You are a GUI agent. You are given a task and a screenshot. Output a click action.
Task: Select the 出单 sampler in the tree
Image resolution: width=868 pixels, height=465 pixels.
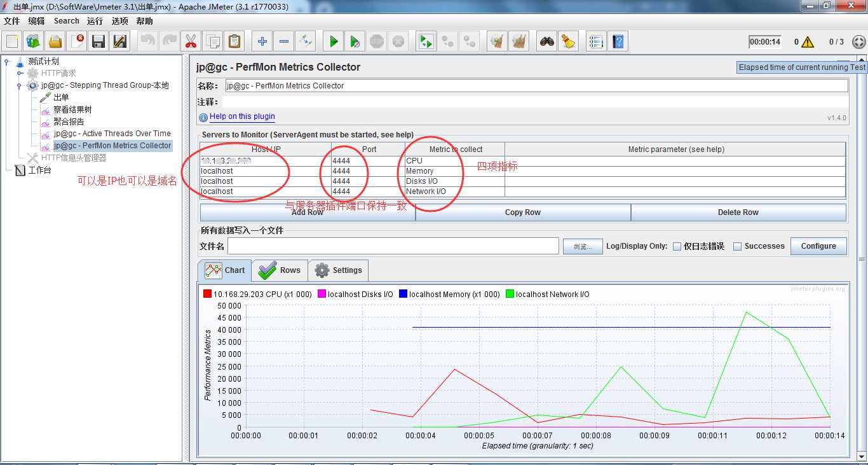[61, 97]
